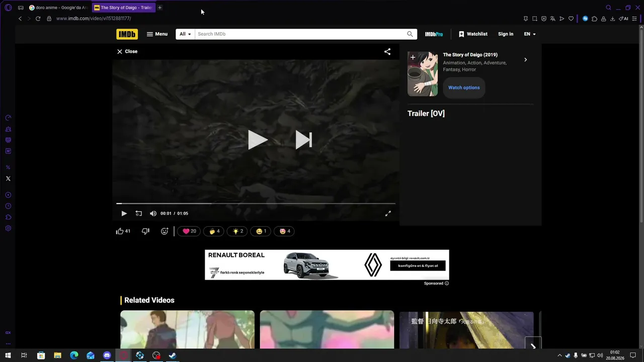The width and height of the screenshot is (644, 362).
Task: Open the browser downloads icon
Action: 612,19
